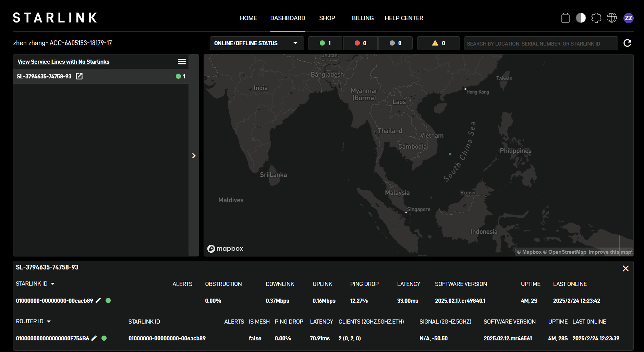Screen dimensions: 644x352
Task: Open the shopping bag cart icon
Action: [566, 18]
